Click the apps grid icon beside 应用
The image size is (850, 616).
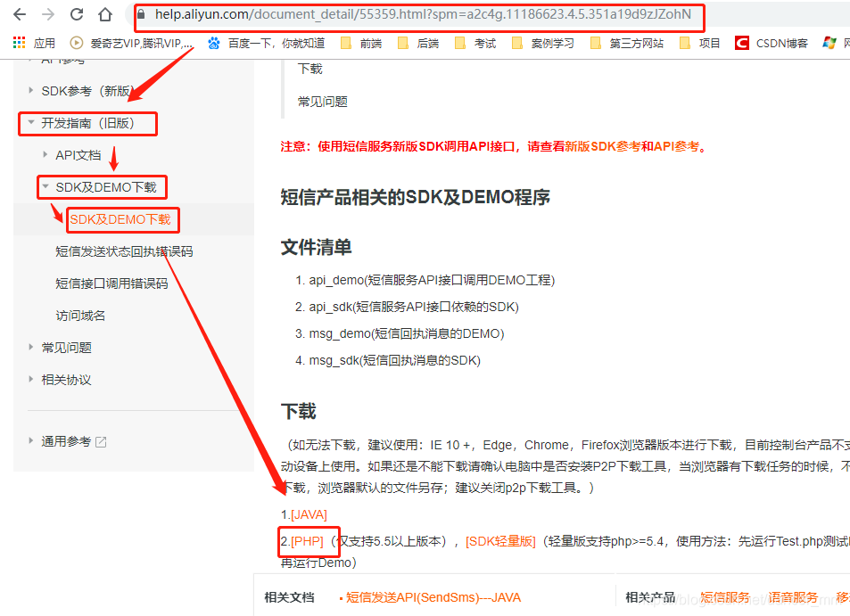pos(17,43)
